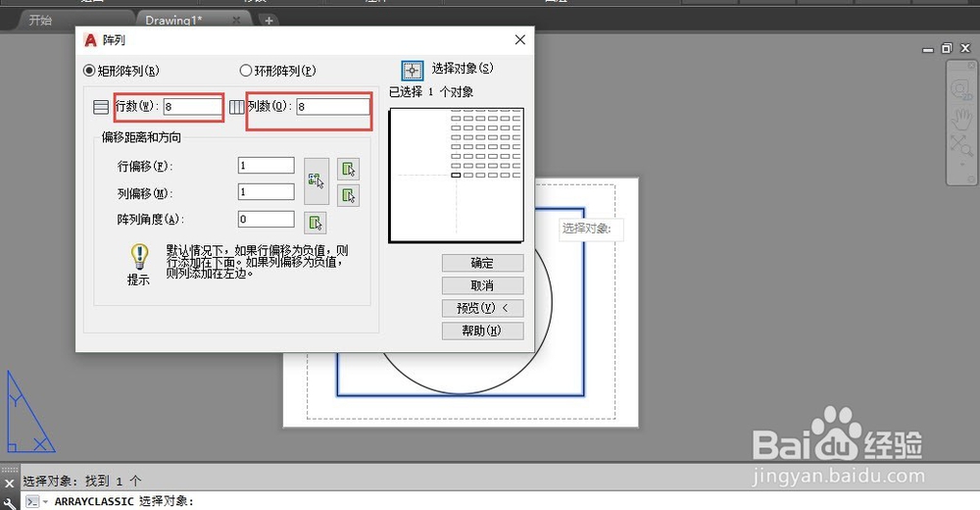Restore down the drawing window
Image resolution: width=980 pixels, height=510 pixels.
click(x=947, y=48)
